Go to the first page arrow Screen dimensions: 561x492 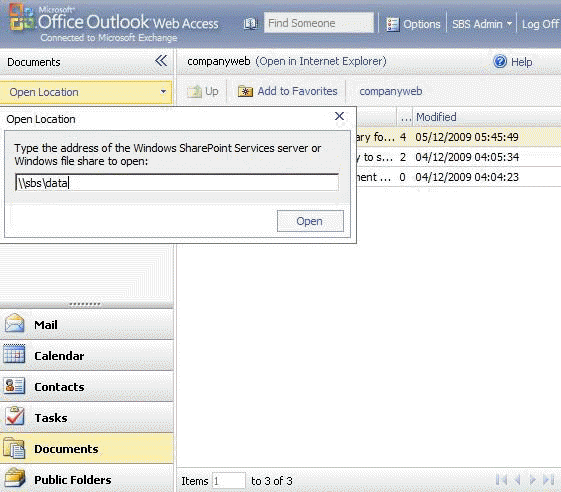coord(502,479)
